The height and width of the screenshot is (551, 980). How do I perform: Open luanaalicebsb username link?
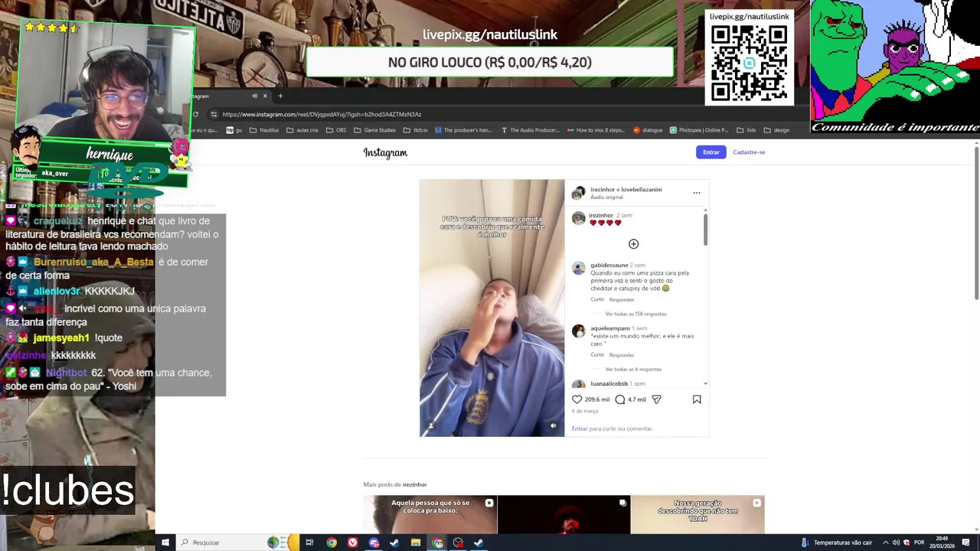pyautogui.click(x=609, y=383)
